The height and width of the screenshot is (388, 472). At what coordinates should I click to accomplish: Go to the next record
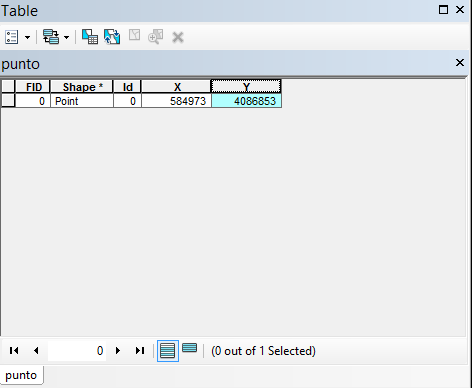pyautogui.click(x=118, y=351)
